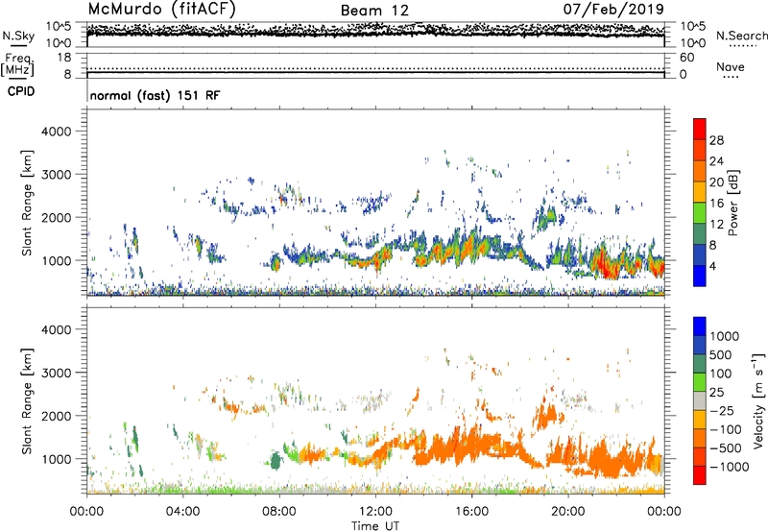Pick the red Velocity segment below -1000
Screen dimensions: 768x532
700,475
